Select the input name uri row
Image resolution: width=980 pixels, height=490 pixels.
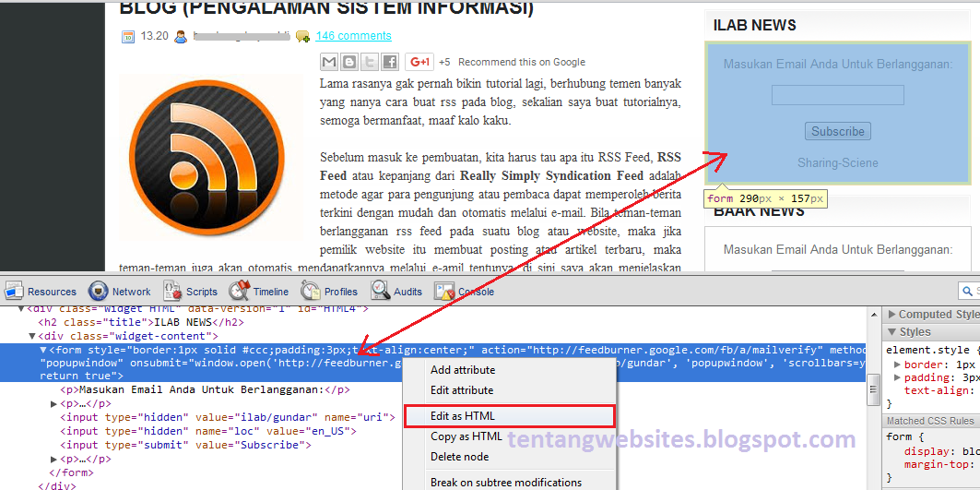pyautogui.click(x=228, y=417)
